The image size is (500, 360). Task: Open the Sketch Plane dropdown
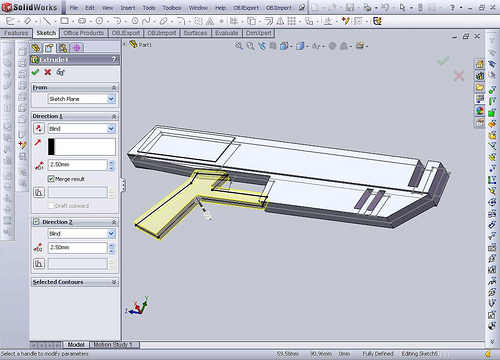[x=82, y=99]
